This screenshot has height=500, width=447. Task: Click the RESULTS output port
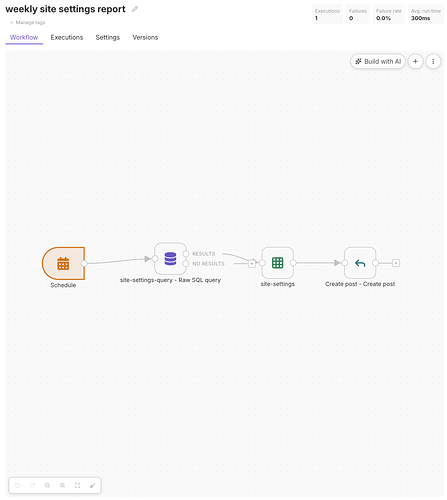pos(186,254)
